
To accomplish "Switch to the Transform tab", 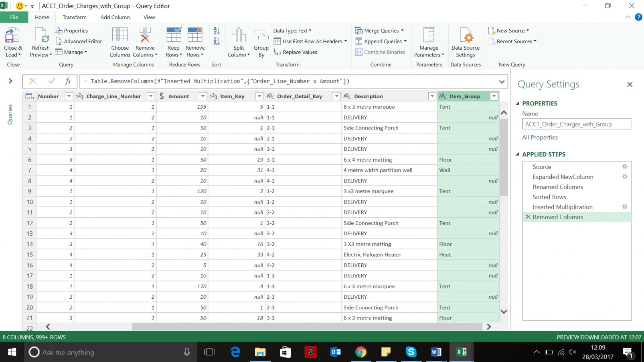I will coord(74,17).
